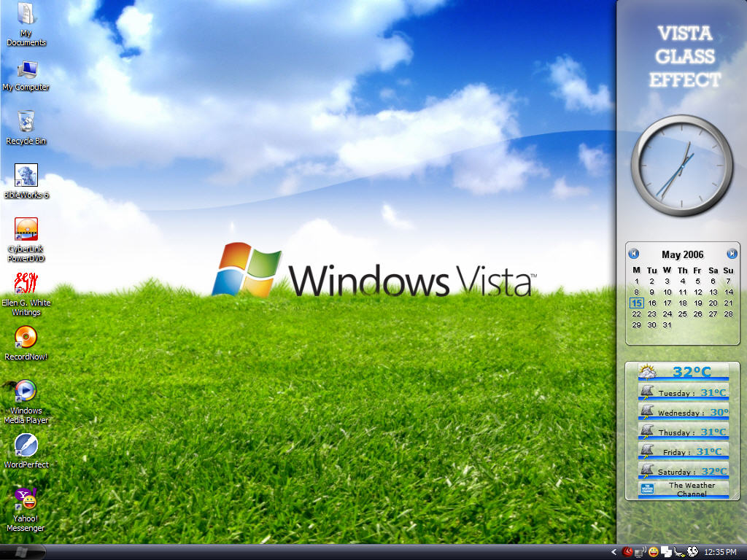
Task: Open the Saturday 32°C forecast row
Action: [x=683, y=471]
